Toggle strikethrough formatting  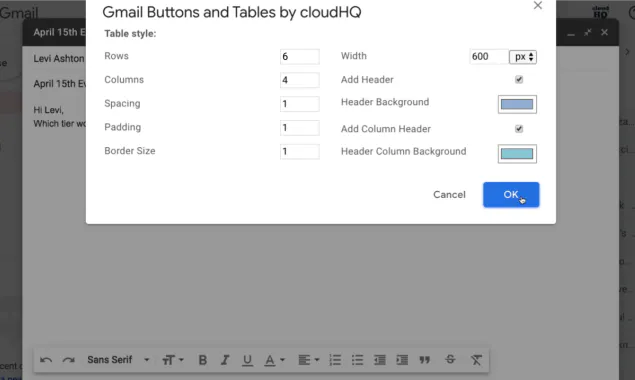click(x=450, y=359)
